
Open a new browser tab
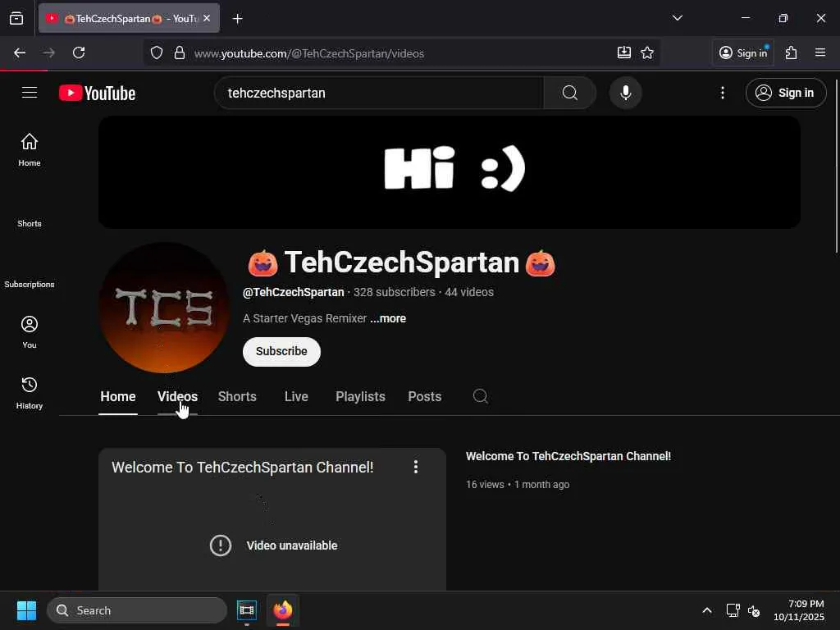[x=238, y=19]
